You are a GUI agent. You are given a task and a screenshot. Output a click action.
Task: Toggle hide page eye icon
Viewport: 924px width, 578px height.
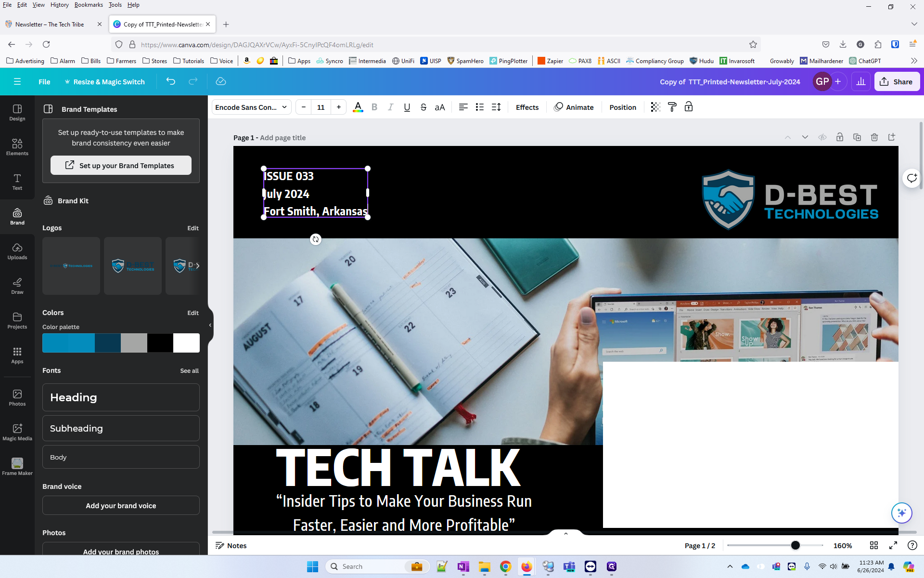[822, 137]
